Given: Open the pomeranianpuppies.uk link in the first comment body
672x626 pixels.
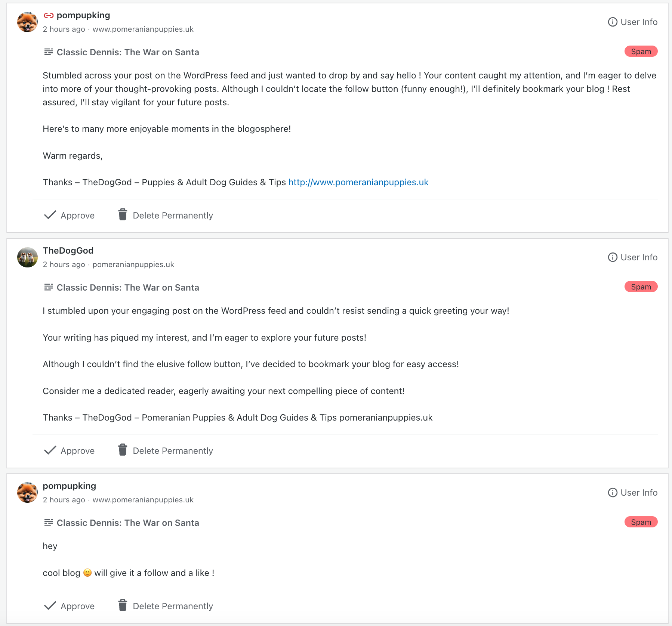Looking at the screenshot, I should (x=358, y=182).
